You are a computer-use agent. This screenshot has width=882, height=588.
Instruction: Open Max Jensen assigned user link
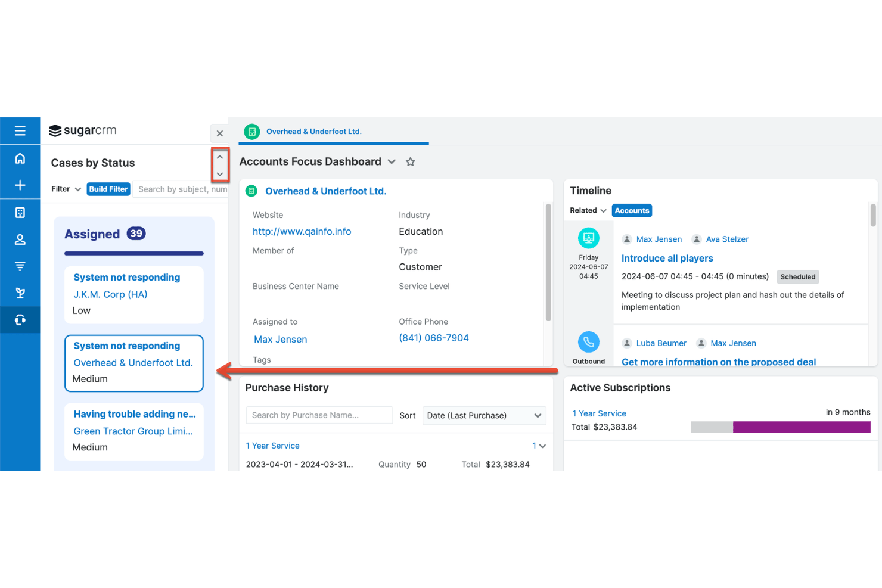click(x=281, y=340)
